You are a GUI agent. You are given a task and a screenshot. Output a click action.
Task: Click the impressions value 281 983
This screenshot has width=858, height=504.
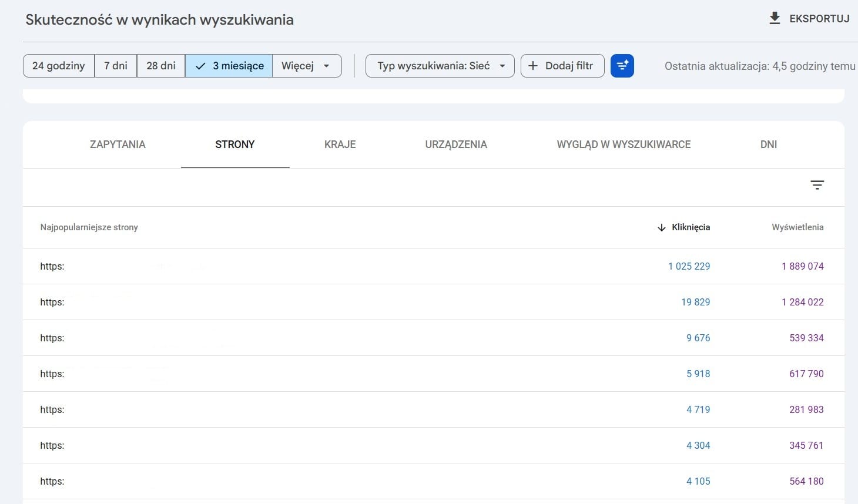coord(806,409)
